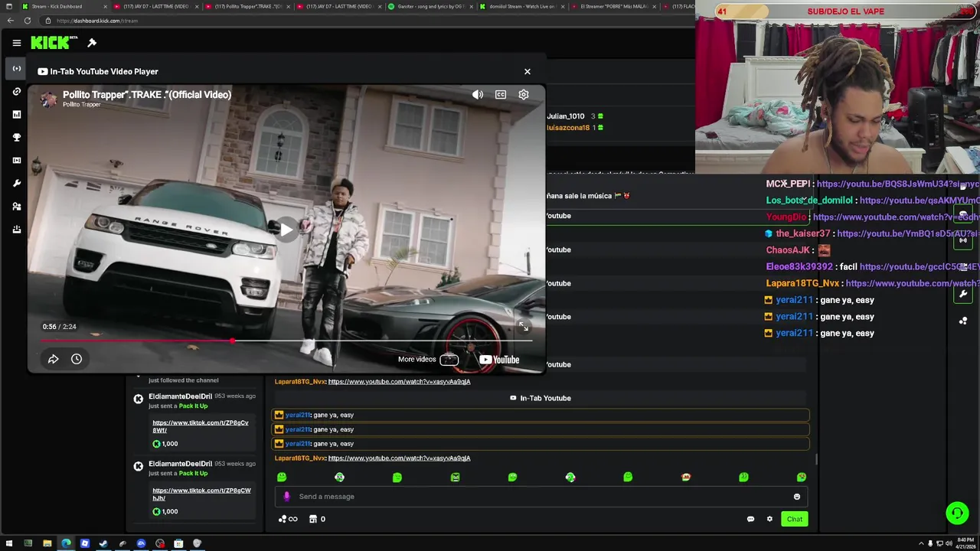980x551 pixels.
Task: Open the trophy achievements sidebar icon
Action: point(16,138)
